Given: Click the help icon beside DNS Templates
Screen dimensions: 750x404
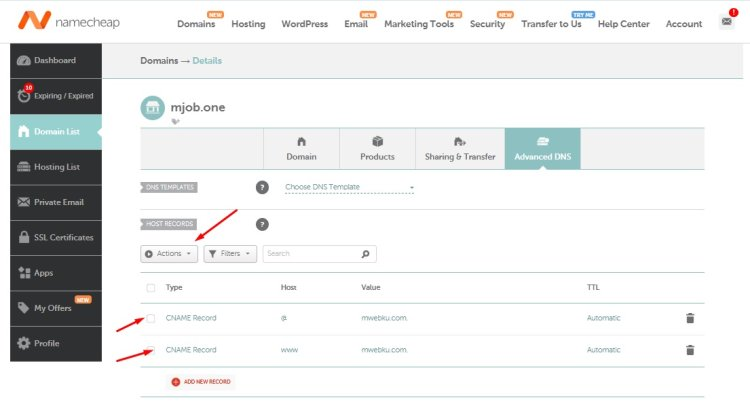Looking at the screenshot, I should (262, 187).
